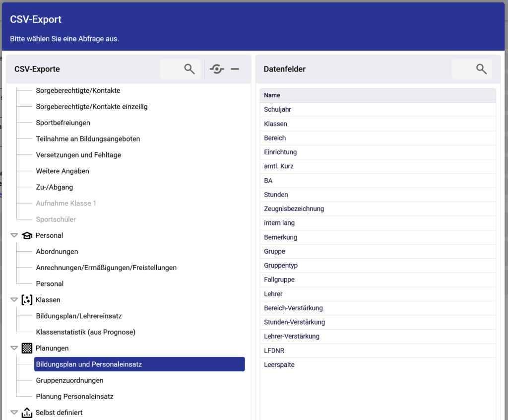508x420 pixels.
Task: Select the LFDNR data field
Action: pos(378,351)
